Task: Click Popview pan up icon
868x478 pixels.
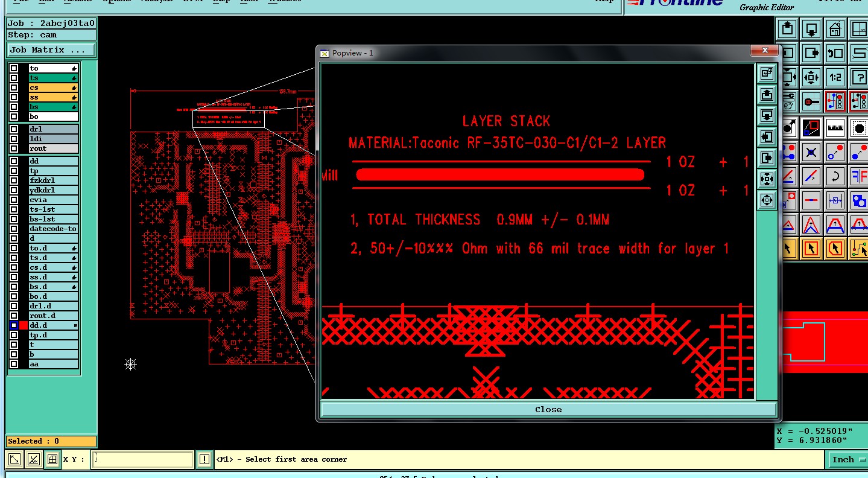Action: tap(767, 95)
